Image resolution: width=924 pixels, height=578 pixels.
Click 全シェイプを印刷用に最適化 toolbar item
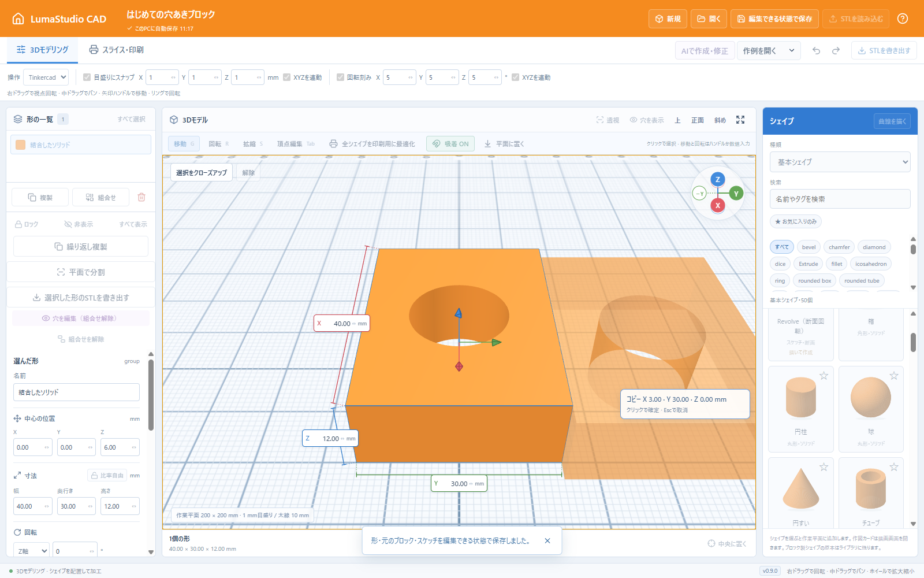coord(372,144)
